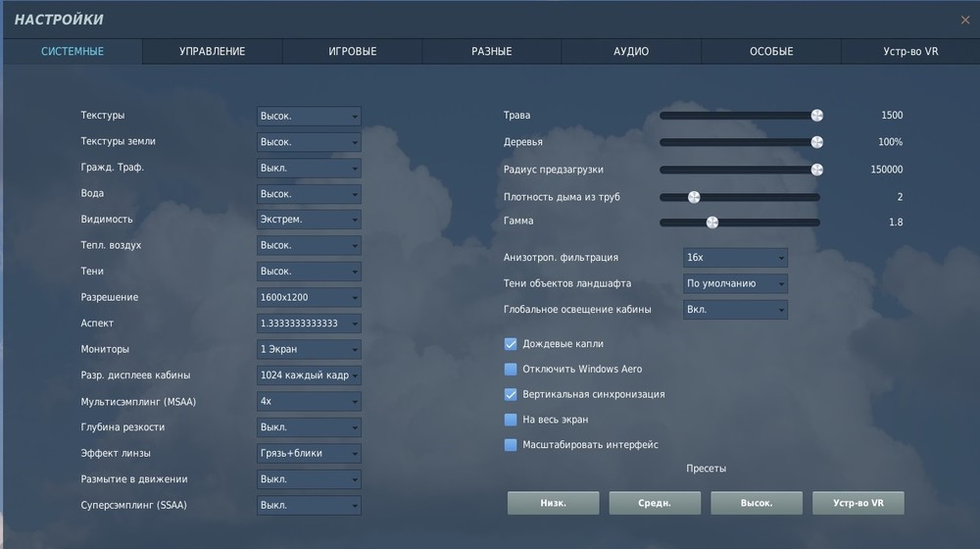The height and width of the screenshot is (549, 980).
Task: Open the Суперсэмплинг (SSAA) dropdown
Action: [x=309, y=505]
